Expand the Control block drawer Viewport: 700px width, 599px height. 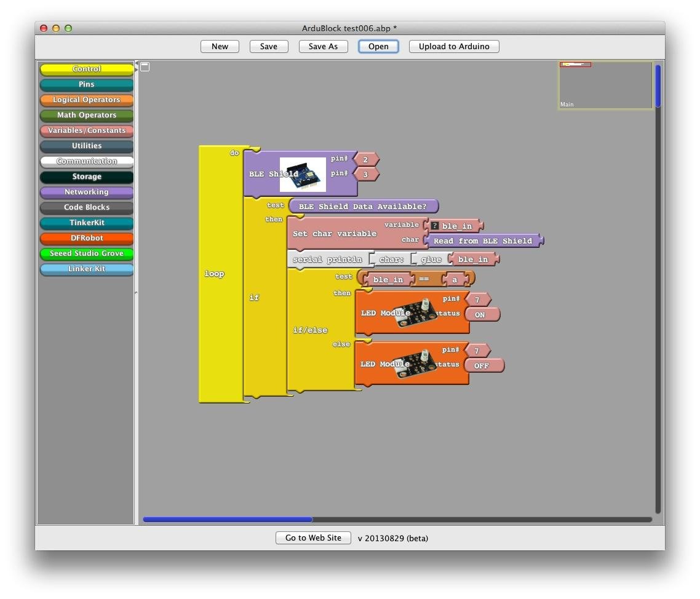(87, 69)
